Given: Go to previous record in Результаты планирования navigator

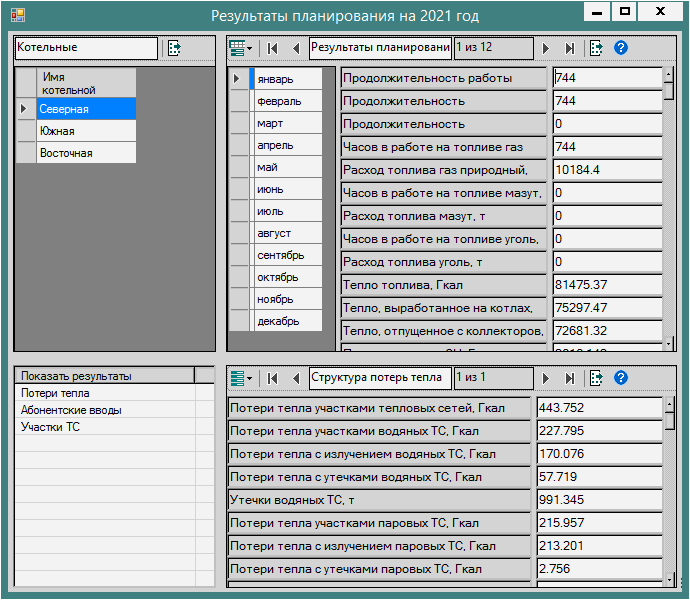Looking at the screenshot, I should 296,48.
